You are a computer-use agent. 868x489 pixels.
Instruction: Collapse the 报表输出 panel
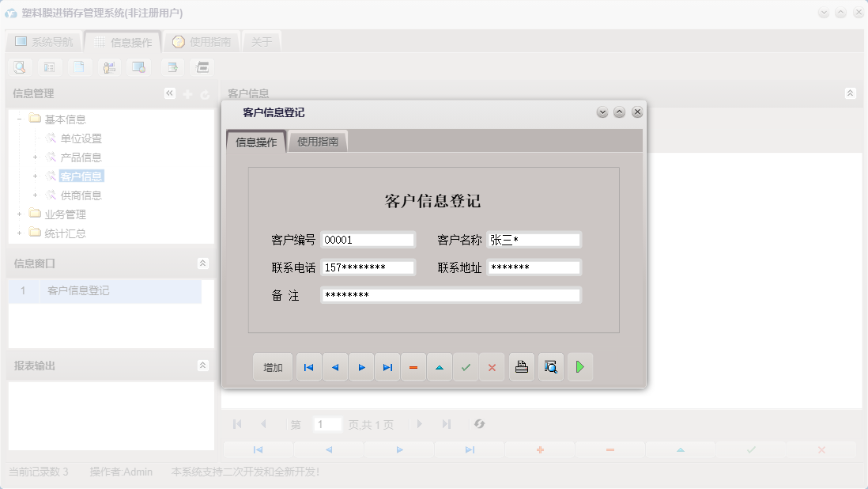[203, 366]
